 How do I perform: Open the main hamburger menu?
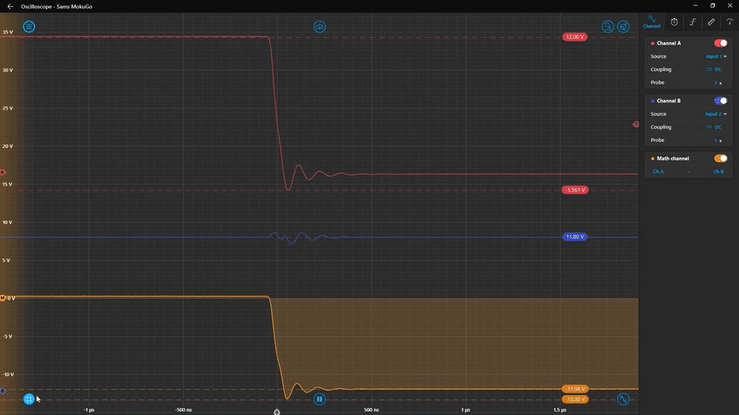coord(29,27)
